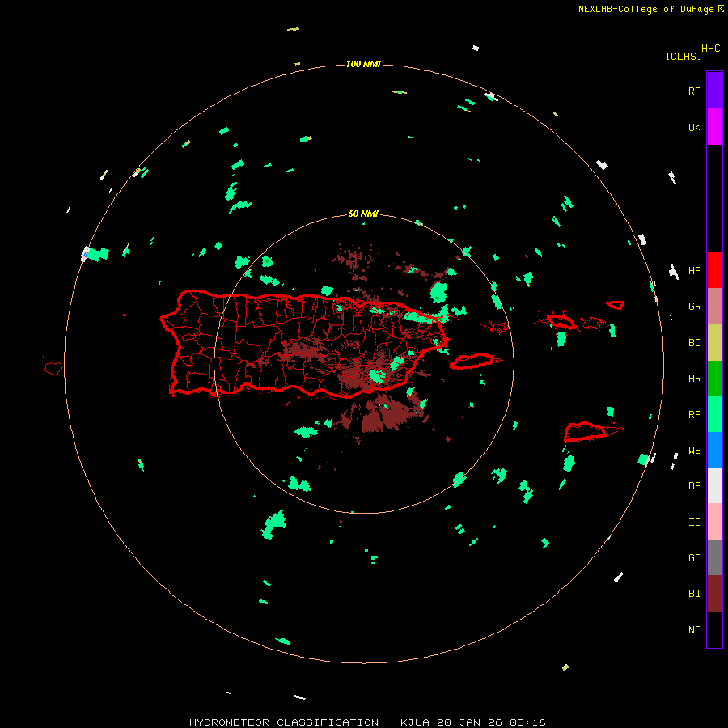This screenshot has height=728, width=728.
Task: Click the 'RA' legend label
Action: [694, 415]
